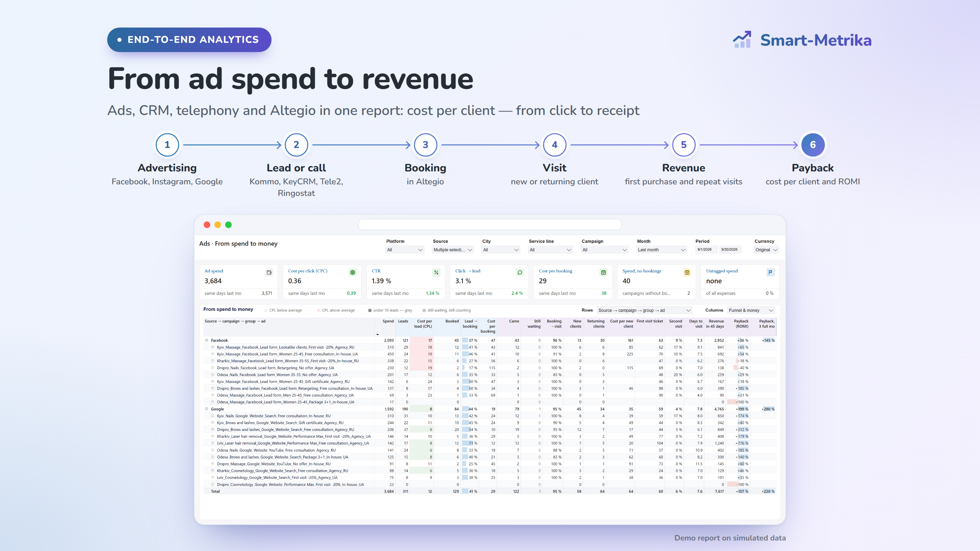Click the target icon on Cost per click card
The height and width of the screenshot is (551, 980).
353,272
